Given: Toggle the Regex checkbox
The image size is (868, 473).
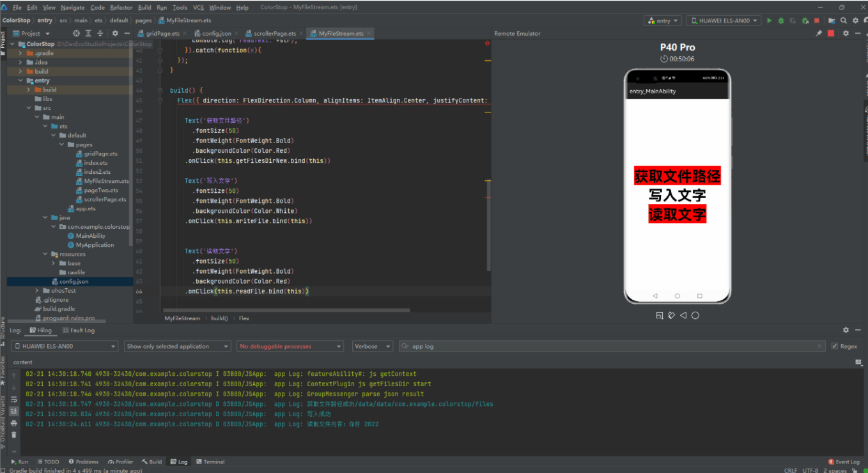Looking at the screenshot, I should coord(835,346).
